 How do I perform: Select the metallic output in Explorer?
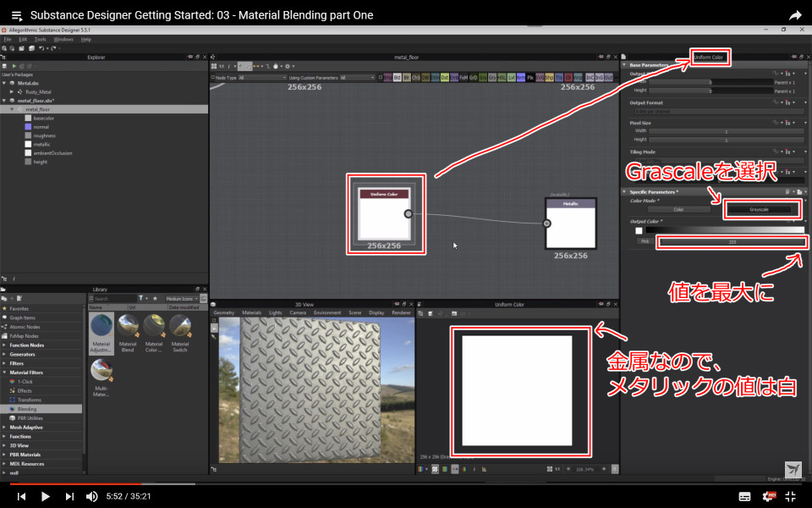pos(41,145)
